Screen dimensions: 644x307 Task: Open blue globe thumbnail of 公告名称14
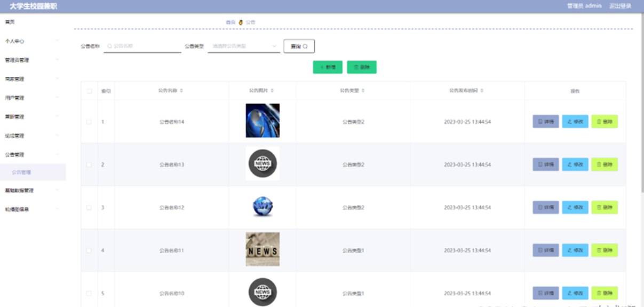(x=263, y=121)
